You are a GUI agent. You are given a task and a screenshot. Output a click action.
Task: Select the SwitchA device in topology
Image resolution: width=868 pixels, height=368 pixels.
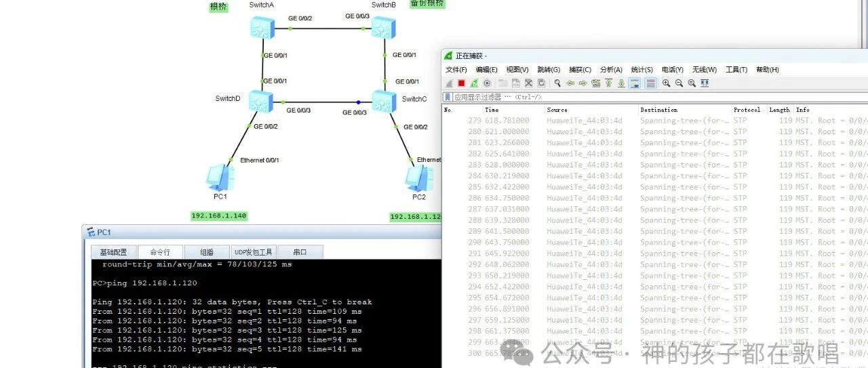coord(261,27)
